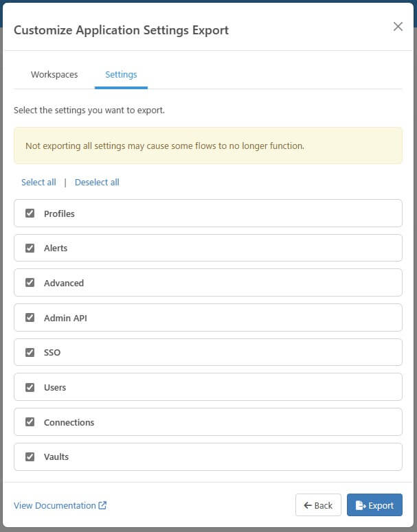417x532 pixels.
Task: Deselect the Connections checkbox
Action: click(x=30, y=421)
